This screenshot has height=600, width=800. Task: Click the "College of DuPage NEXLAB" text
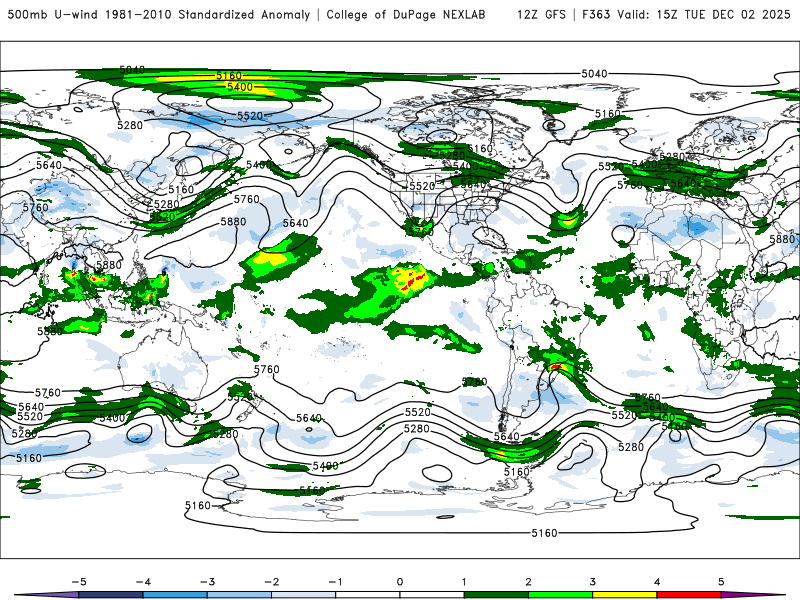pyautogui.click(x=406, y=14)
